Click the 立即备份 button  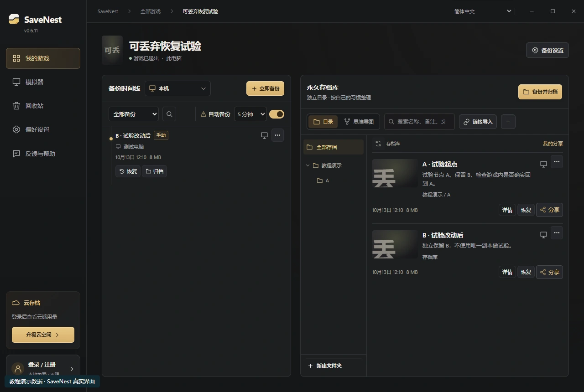point(266,88)
